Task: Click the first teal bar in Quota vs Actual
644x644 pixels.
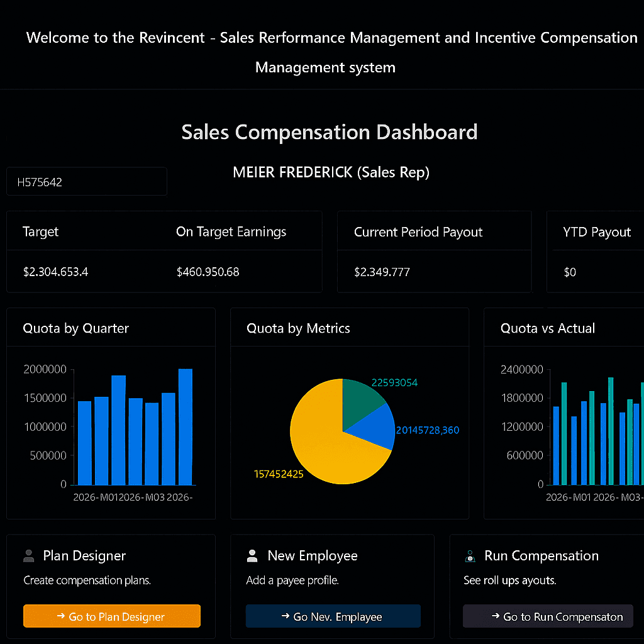Action: 564,434
